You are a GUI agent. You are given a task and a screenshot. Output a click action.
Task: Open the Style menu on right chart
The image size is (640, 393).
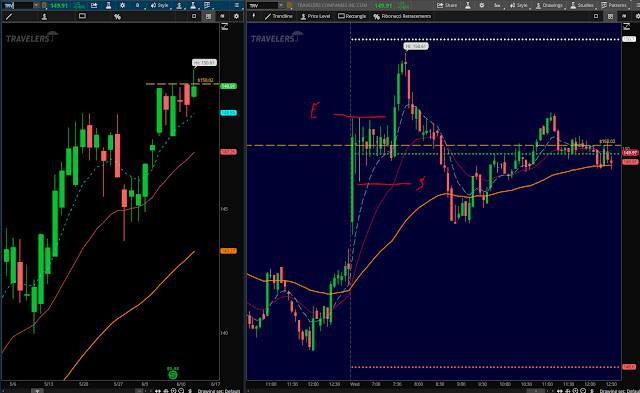pos(518,5)
